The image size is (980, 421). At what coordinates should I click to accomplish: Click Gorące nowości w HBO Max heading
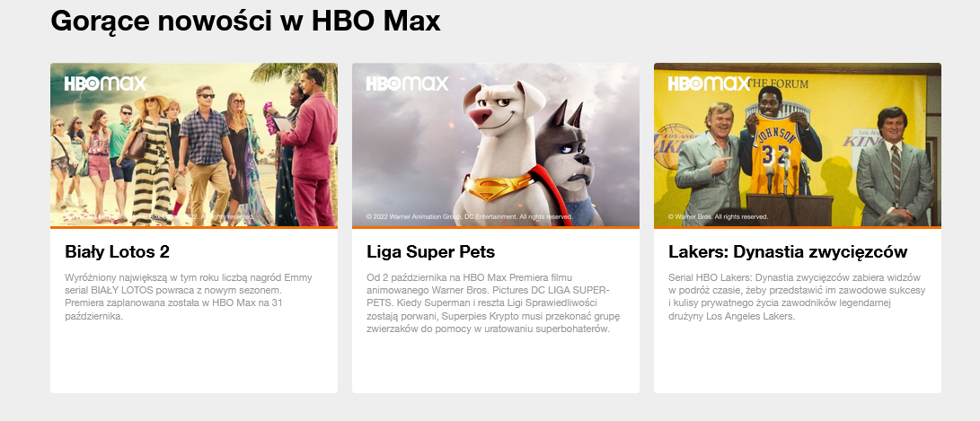[x=245, y=21]
